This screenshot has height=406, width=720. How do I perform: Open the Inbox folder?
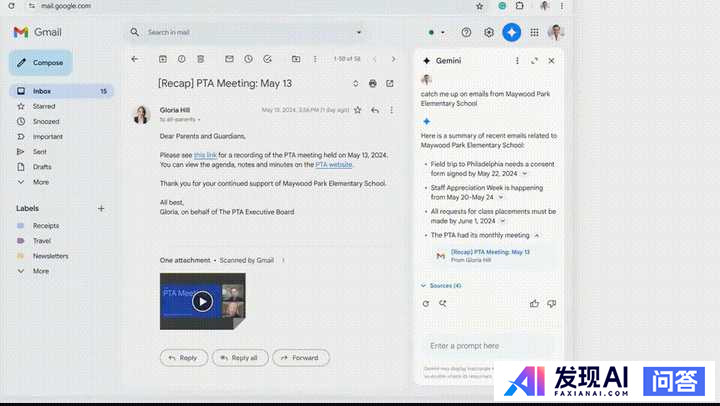(x=61, y=91)
